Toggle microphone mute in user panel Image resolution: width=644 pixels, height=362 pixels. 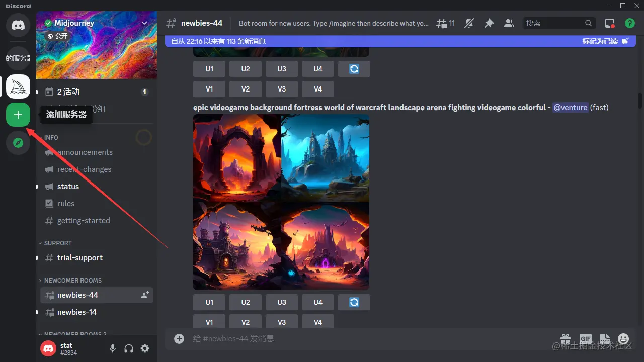pyautogui.click(x=113, y=348)
